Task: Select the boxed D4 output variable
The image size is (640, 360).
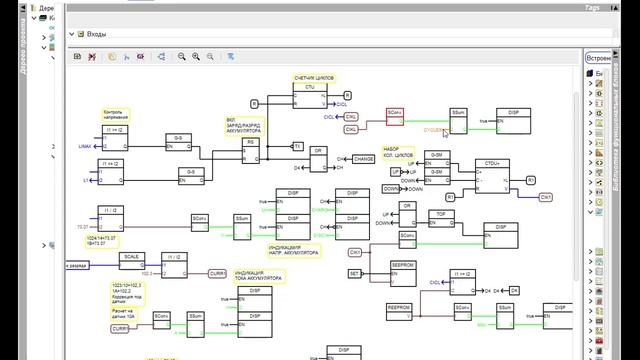Action: (x=514, y=291)
